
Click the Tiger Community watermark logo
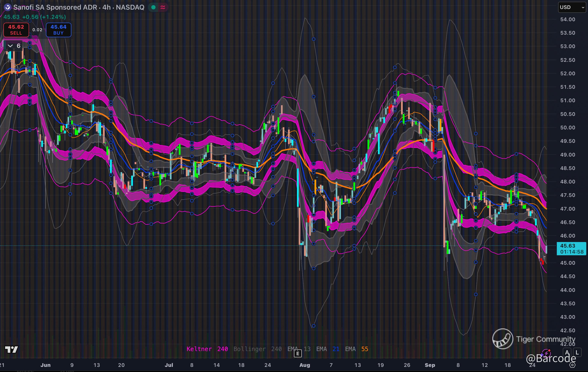(503, 339)
